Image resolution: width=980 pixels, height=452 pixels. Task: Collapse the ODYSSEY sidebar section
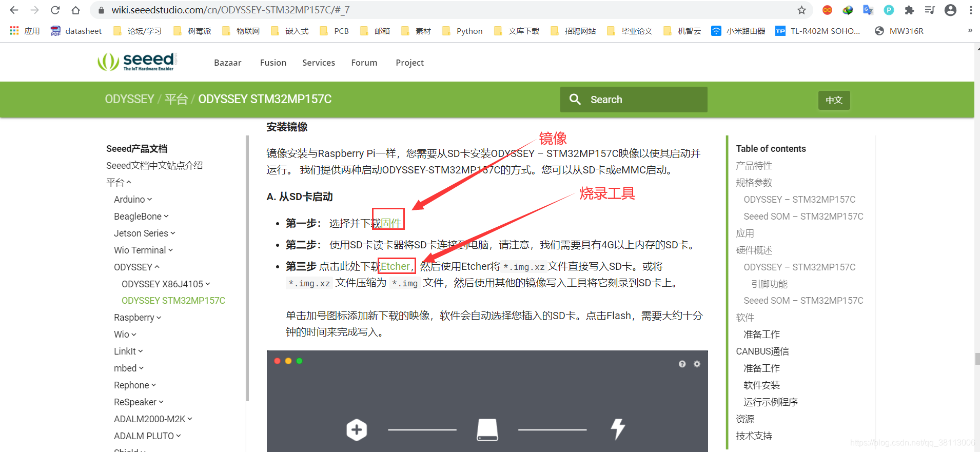[x=137, y=267]
